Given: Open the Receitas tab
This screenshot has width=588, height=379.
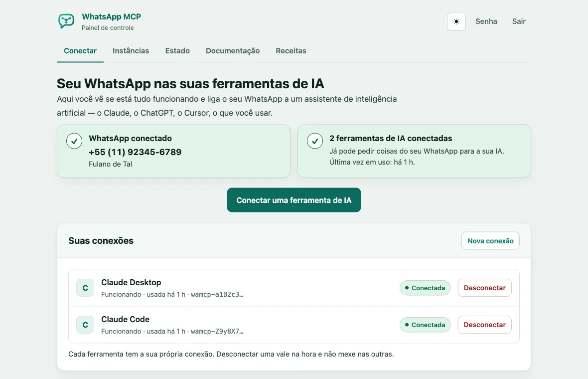Looking at the screenshot, I should click(291, 51).
